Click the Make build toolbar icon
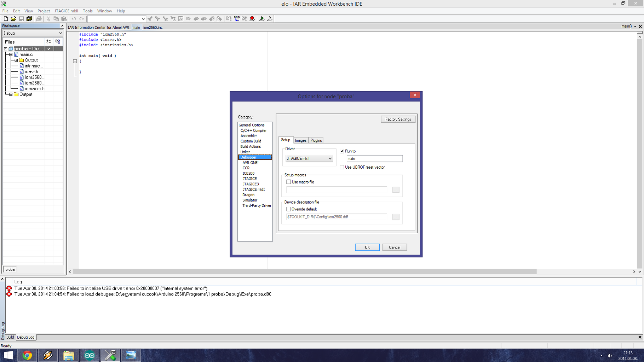The image size is (644, 362). click(x=237, y=19)
